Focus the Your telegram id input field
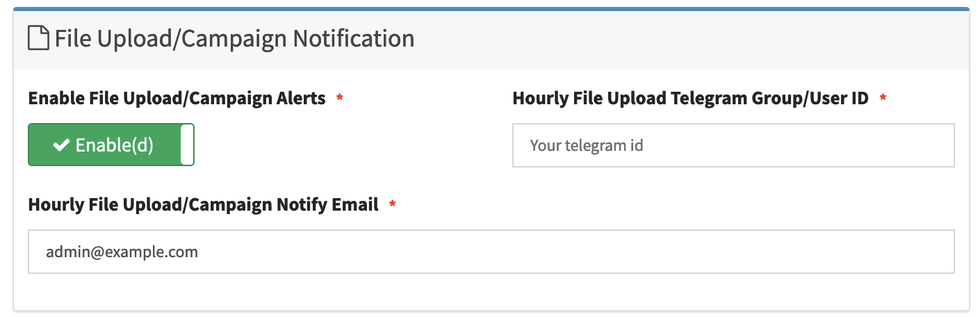 (x=733, y=145)
